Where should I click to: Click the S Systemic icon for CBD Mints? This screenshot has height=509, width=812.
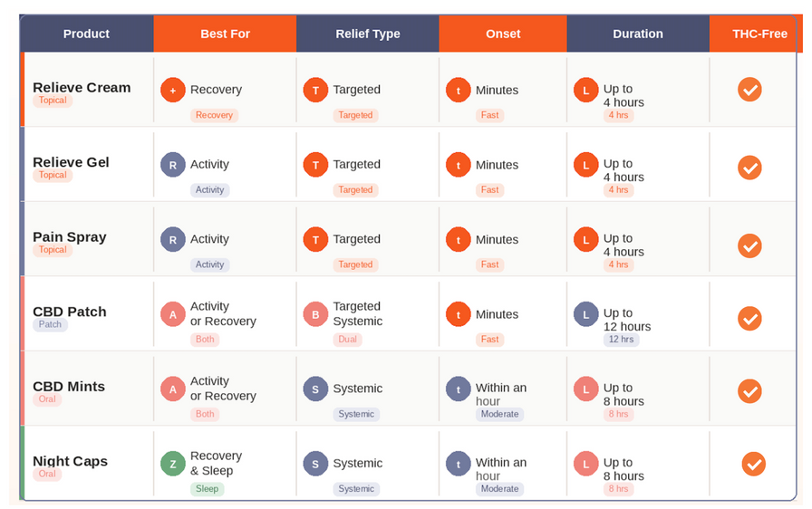[x=315, y=389]
